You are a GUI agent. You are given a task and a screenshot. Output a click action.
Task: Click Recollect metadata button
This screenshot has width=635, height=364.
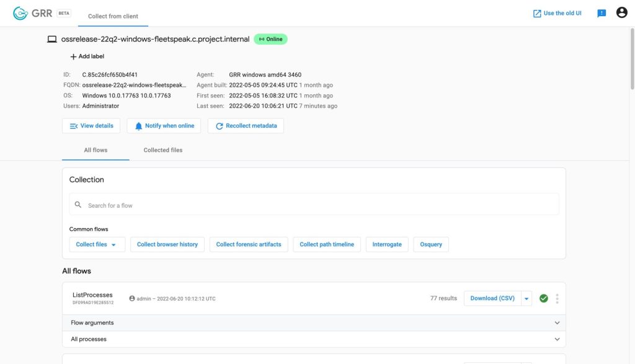(x=246, y=126)
